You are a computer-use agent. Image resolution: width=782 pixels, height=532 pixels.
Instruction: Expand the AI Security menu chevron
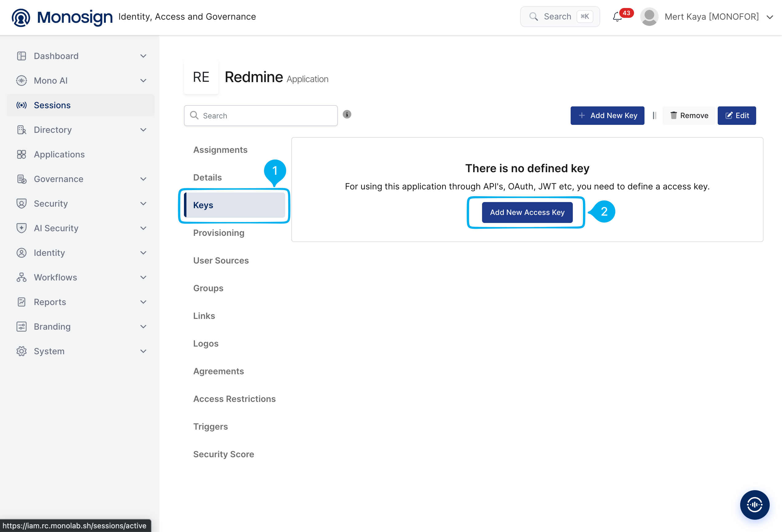(x=143, y=228)
